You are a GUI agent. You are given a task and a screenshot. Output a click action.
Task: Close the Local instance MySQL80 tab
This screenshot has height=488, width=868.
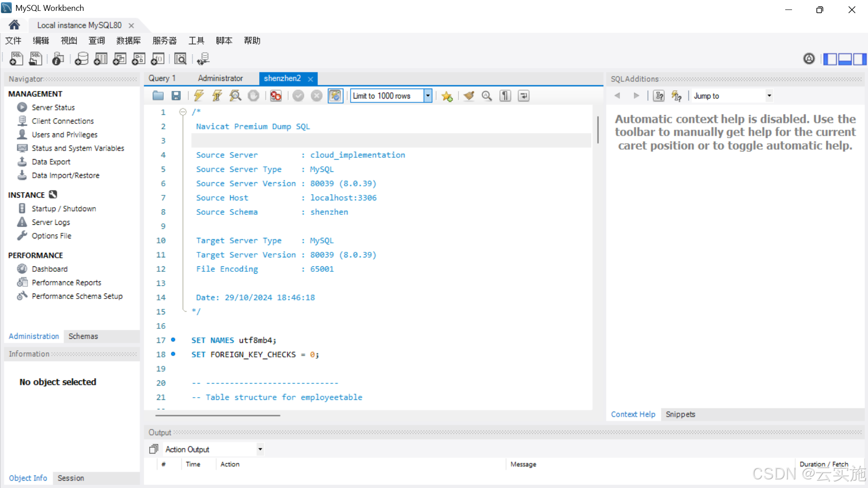(x=131, y=25)
